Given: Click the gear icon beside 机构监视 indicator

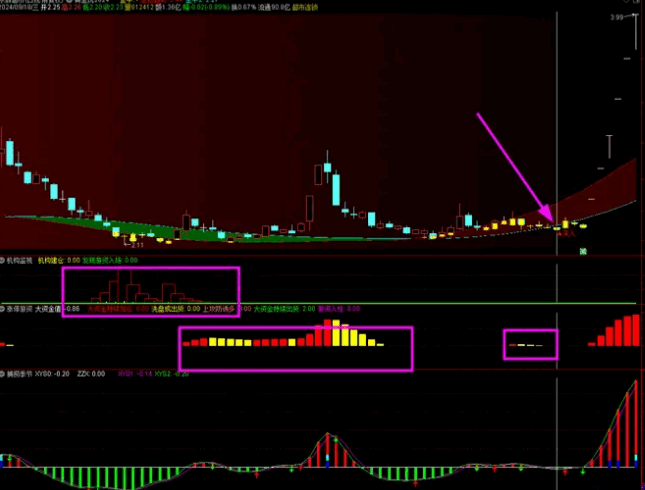Looking at the screenshot, I should tap(5, 259).
